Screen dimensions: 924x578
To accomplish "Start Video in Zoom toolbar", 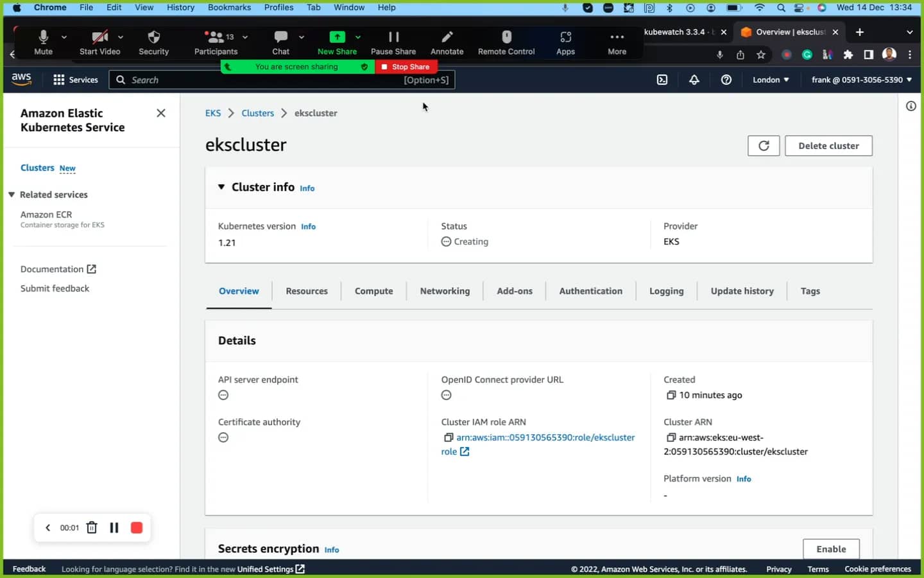I will [99, 42].
